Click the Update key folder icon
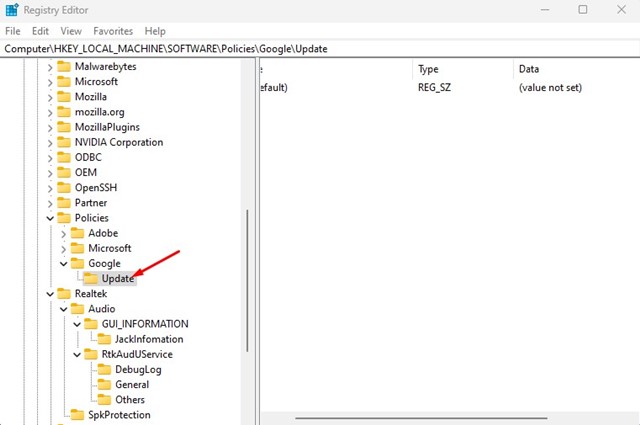Viewport: 640px width, 425px height. 91,278
